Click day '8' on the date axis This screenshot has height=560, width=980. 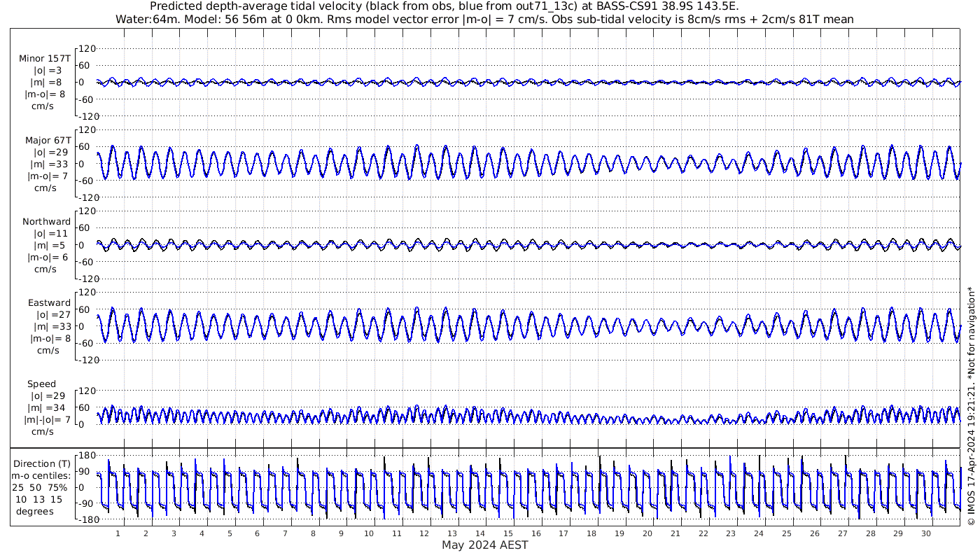tap(313, 533)
